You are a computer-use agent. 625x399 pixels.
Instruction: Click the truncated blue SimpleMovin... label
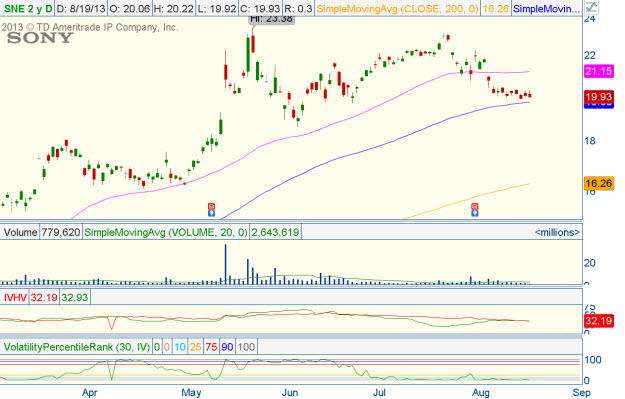coord(546,9)
